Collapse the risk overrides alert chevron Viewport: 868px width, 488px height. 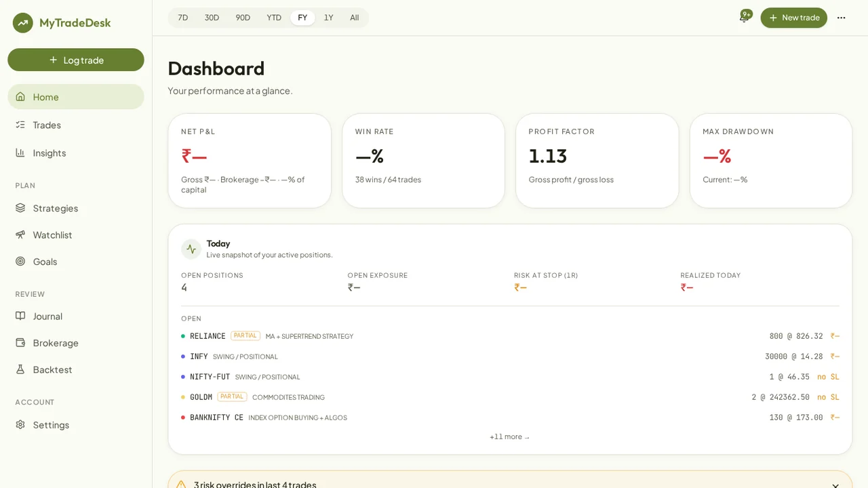tap(835, 485)
